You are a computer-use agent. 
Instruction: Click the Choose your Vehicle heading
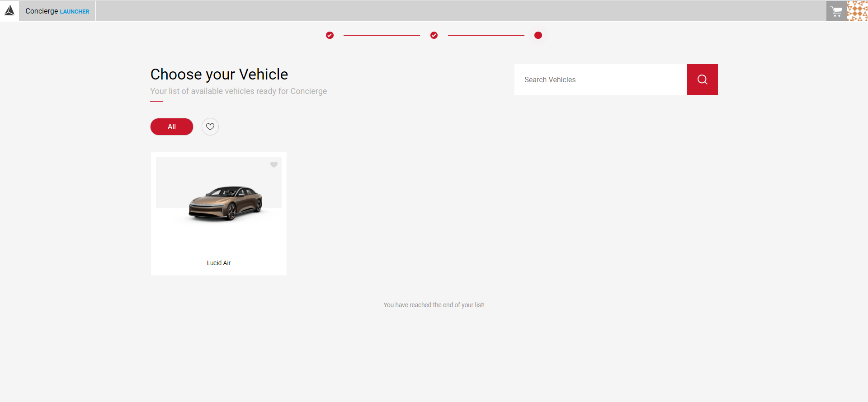click(x=219, y=74)
